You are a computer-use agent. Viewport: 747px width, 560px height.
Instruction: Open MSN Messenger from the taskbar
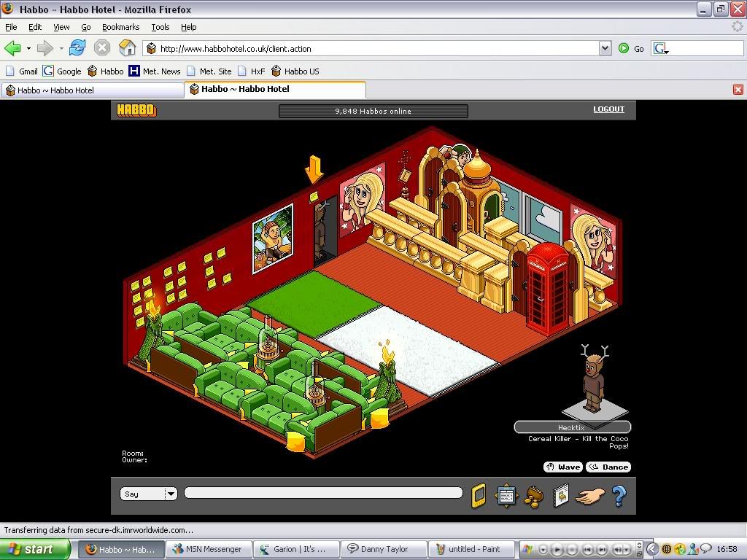(x=209, y=549)
